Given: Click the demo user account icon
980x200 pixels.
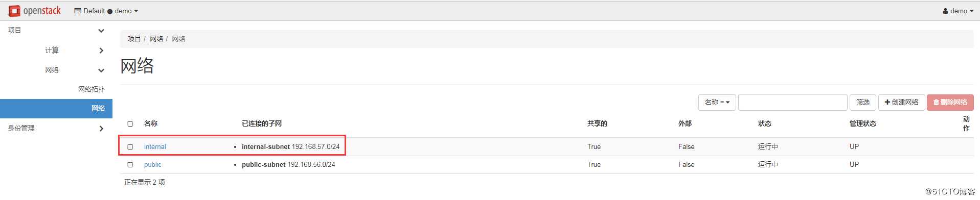Looking at the screenshot, I should pyautogui.click(x=945, y=11).
